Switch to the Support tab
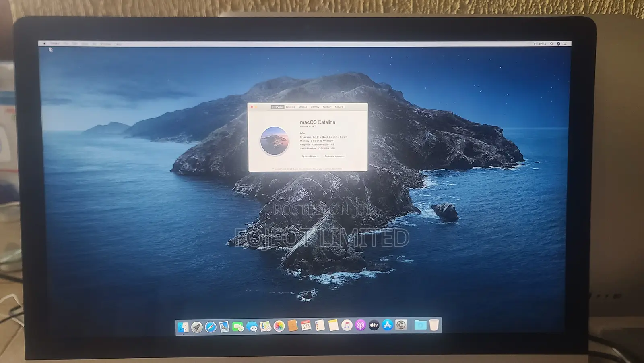The width and height of the screenshot is (644, 363). coord(327,107)
